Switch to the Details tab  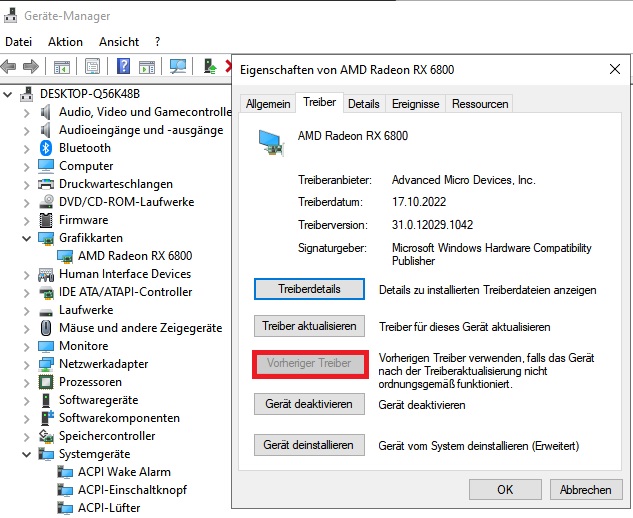364,104
